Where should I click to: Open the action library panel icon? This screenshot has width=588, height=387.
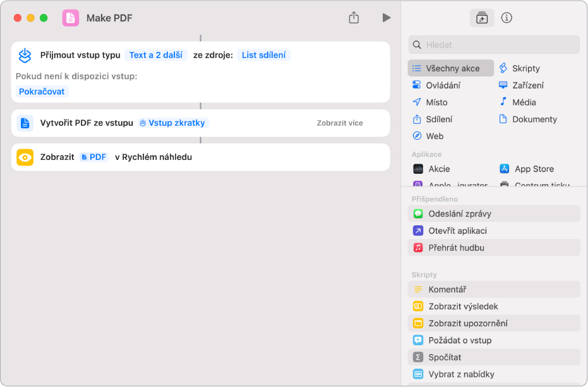pyautogui.click(x=482, y=18)
